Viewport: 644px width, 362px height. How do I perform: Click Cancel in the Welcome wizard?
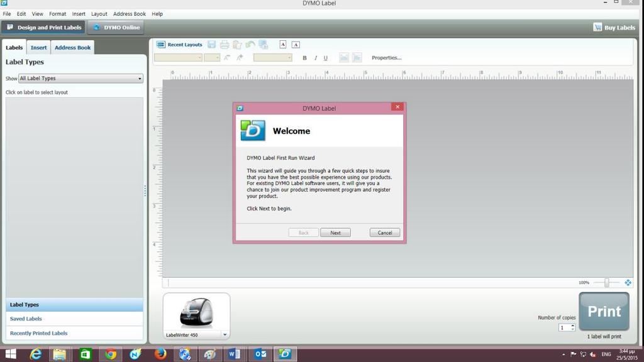[x=384, y=233]
